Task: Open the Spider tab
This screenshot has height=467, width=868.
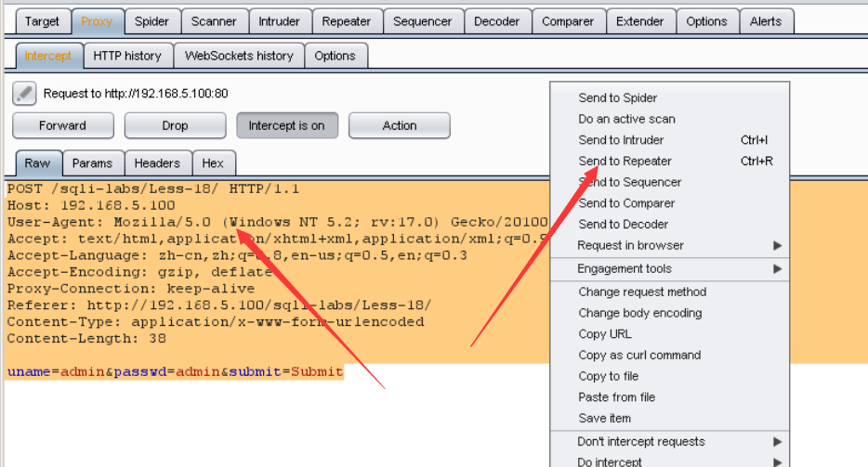Action: (151, 21)
